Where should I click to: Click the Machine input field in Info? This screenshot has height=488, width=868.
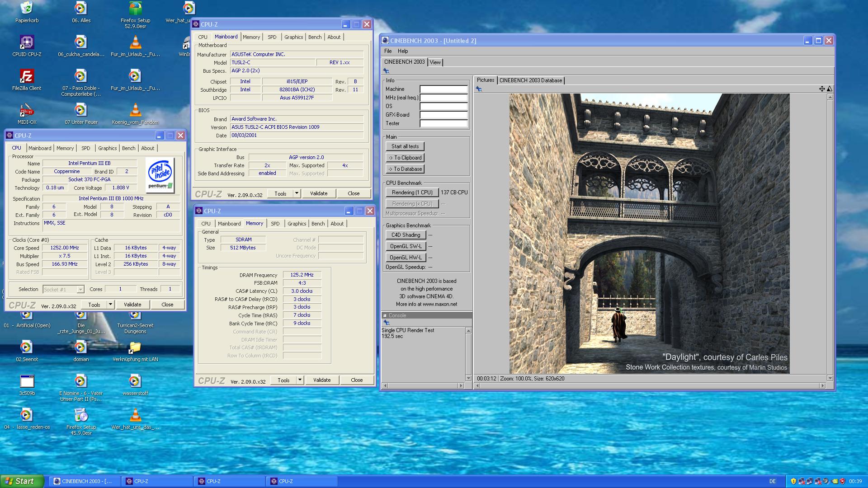coord(443,89)
